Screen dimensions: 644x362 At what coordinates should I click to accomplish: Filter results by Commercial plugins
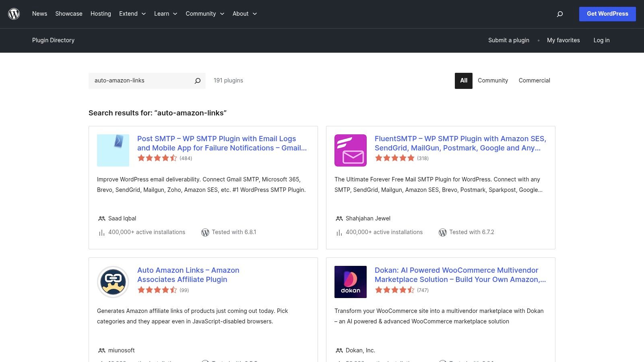pyautogui.click(x=534, y=80)
